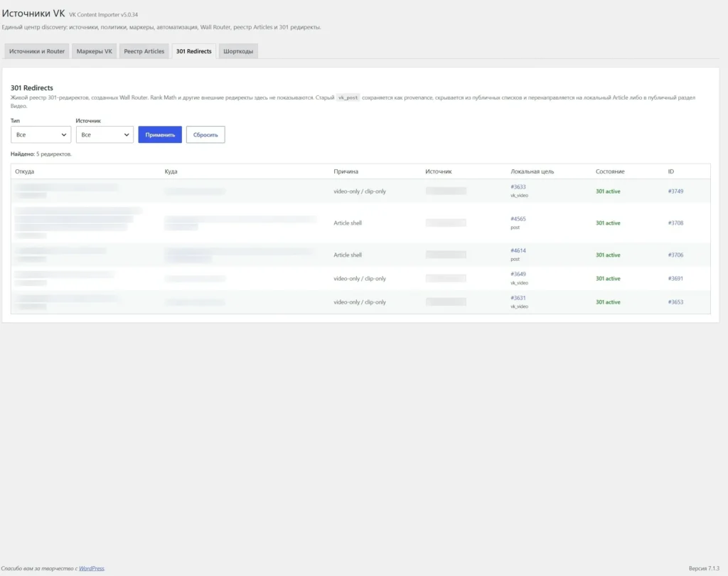This screenshot has width=728, height=576.
Task: Follow the WordPress footer link
Action: pyautogui.click(x=92, y=568)
